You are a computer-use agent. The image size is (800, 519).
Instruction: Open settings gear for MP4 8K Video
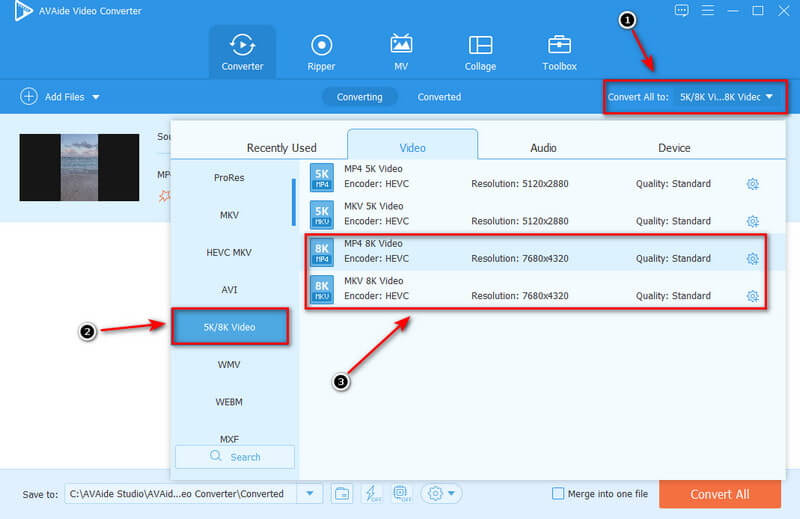point(753,259)
